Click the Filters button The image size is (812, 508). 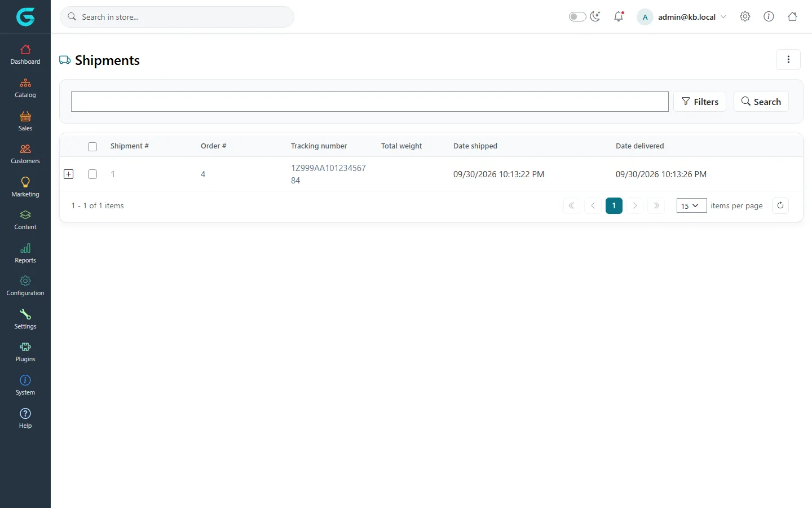(x=700, y=102)
